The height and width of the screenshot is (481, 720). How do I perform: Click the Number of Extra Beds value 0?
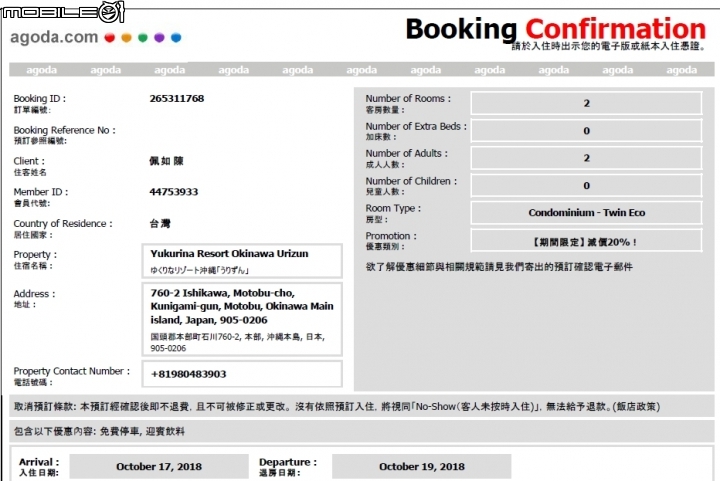586,131
